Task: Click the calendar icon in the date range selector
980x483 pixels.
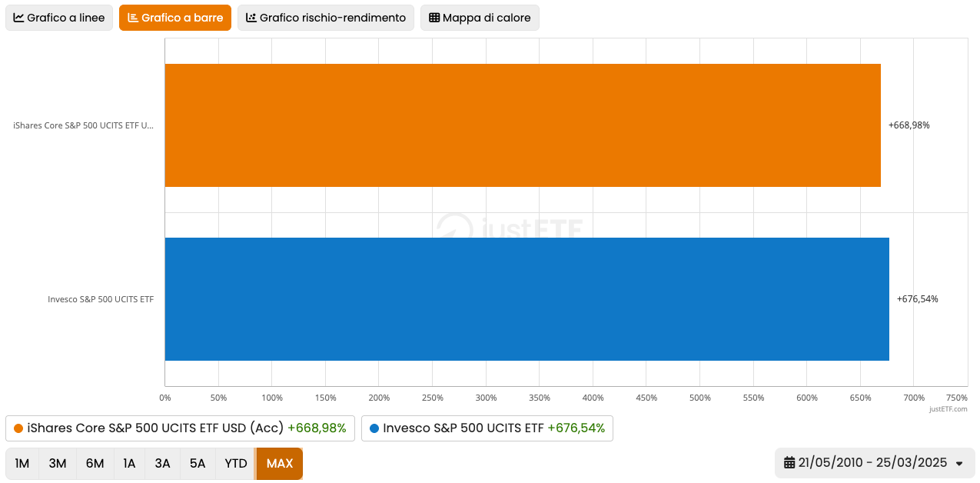Action: [789, 463]
